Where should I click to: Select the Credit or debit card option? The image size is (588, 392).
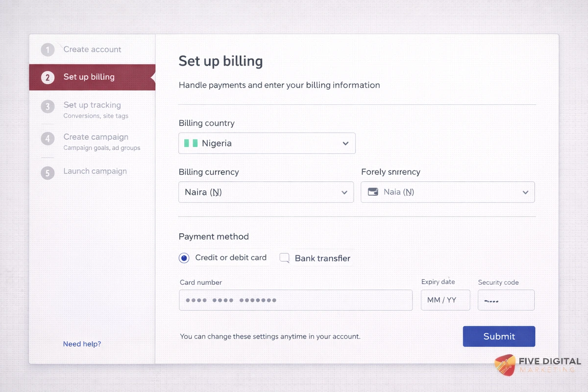[184, 257]
